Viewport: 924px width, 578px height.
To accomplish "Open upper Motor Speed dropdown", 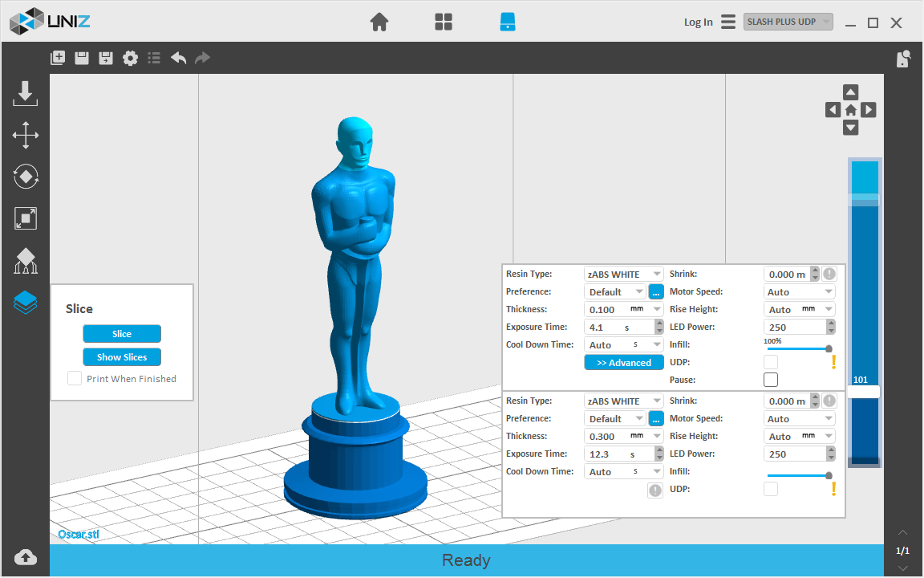I will [x=799, y=292].
